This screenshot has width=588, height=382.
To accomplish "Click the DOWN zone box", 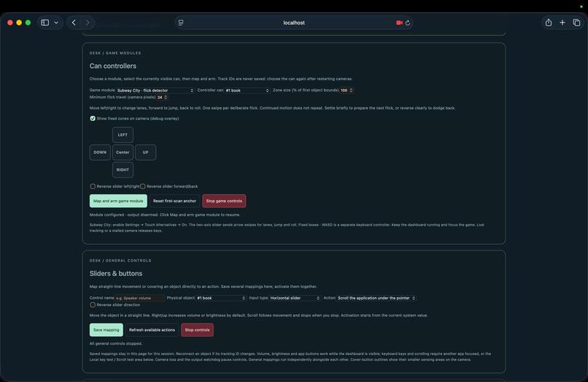I will pos(100,153).
